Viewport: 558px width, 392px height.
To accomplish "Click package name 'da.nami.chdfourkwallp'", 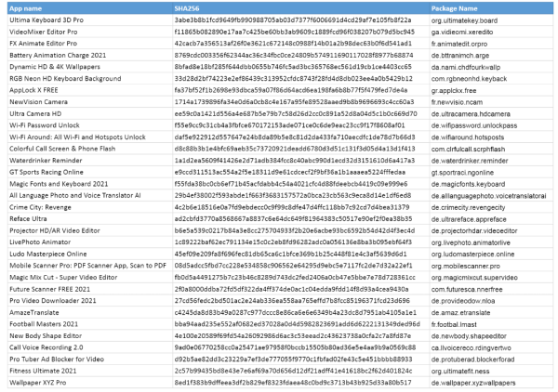I will point(466,68).
